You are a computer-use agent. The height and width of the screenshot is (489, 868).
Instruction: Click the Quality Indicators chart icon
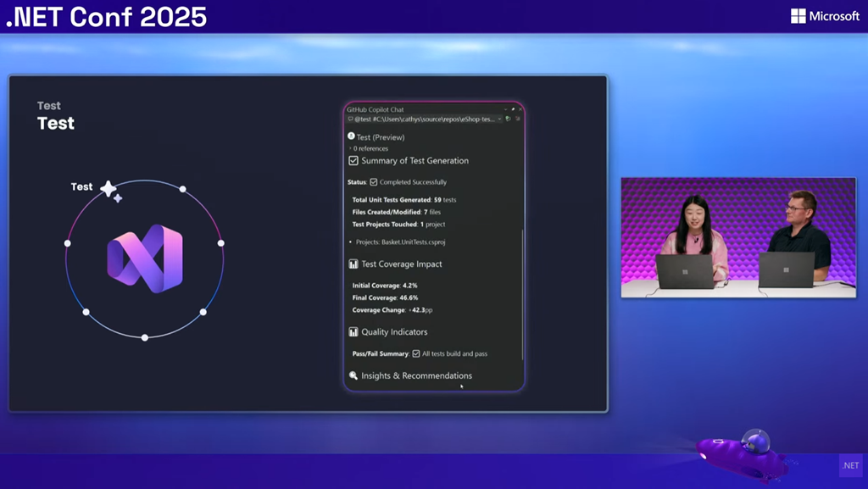353,332
